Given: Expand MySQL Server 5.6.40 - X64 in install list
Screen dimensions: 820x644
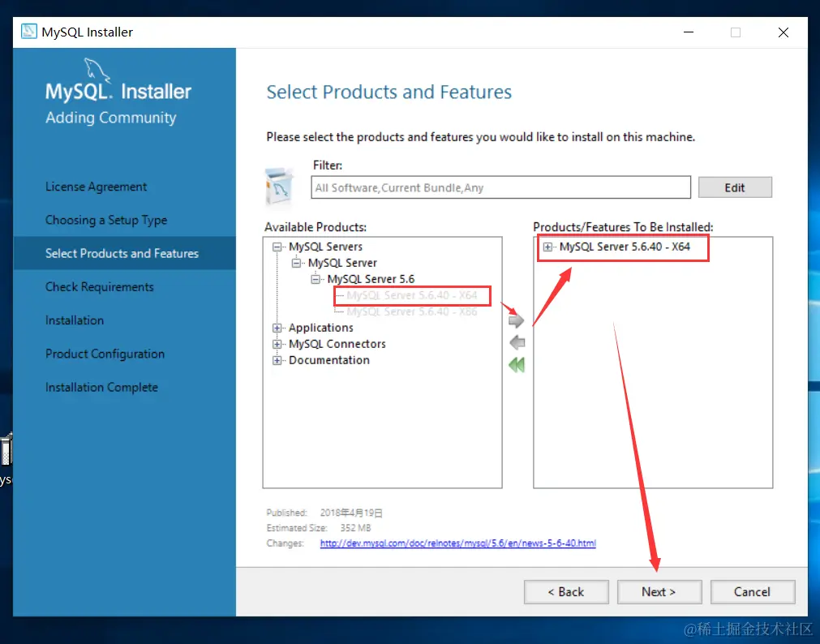Looking at the screenshot, I should coord(547,247).
